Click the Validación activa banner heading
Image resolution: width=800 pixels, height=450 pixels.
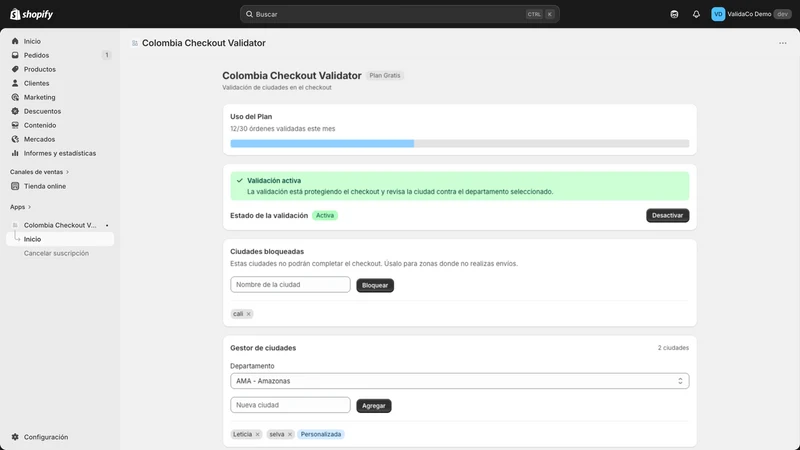click(274, 181)
